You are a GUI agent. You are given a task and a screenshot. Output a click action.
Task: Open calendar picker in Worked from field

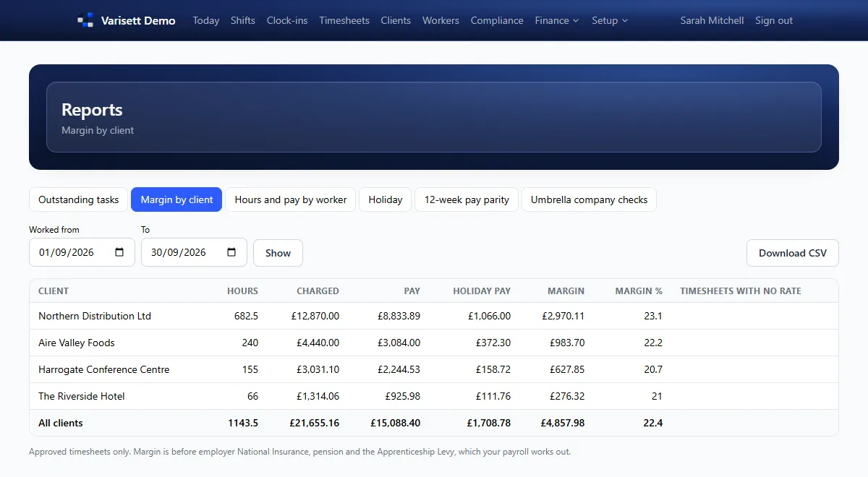click(119, 252)
